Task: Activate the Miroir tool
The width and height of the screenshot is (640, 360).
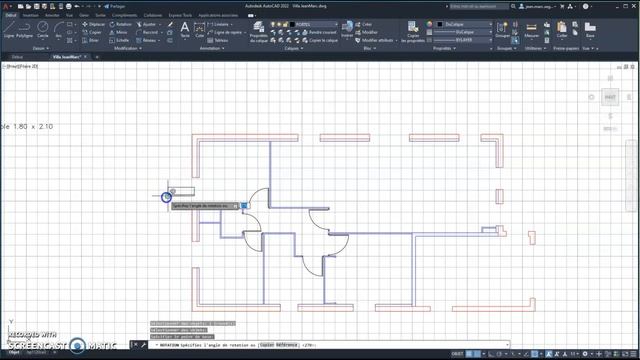Action: coord(118,32)
